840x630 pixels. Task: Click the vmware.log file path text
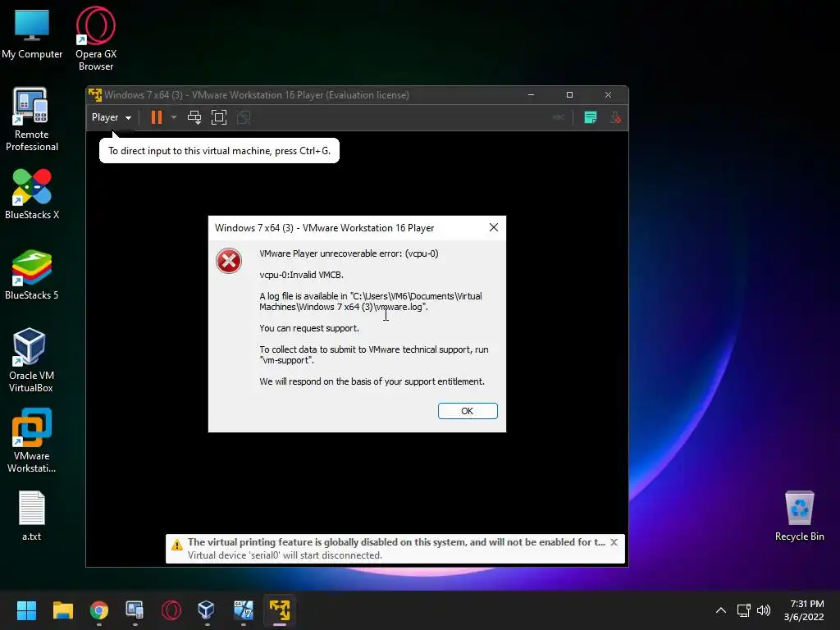(371, 302)
